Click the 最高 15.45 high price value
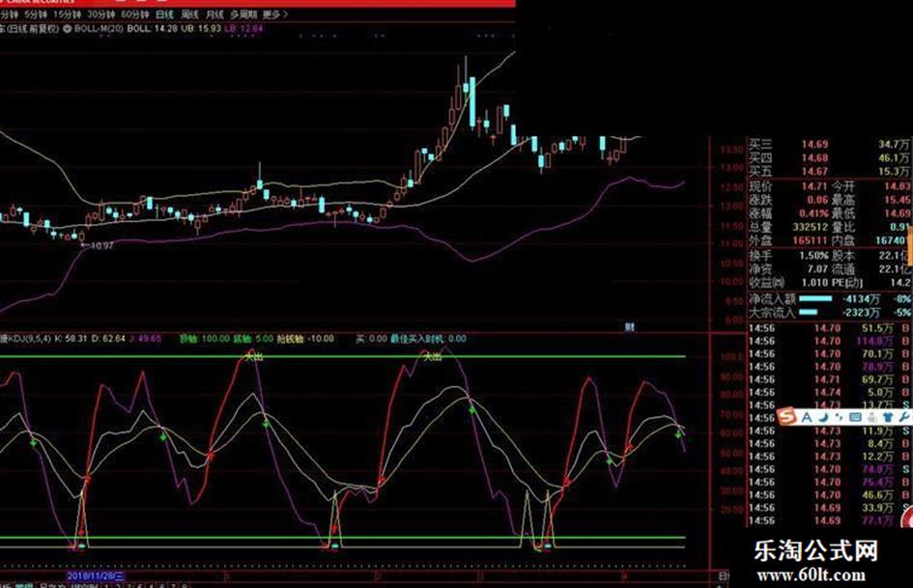The width and height of the screenshot is (913, 588). pos(898,200)
